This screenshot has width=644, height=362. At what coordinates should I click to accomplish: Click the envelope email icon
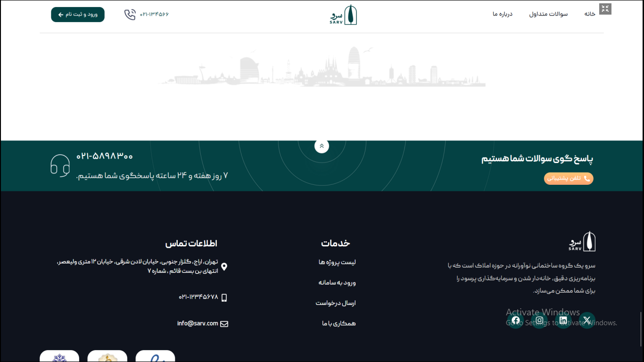[x=224, y=324]
